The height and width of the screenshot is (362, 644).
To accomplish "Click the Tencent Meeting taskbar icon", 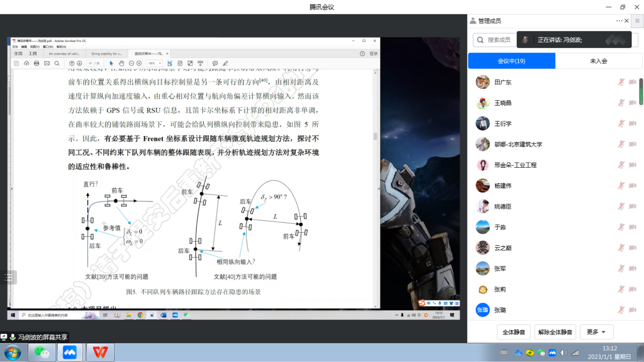I will pyautogui.click(x=70, y=352).
